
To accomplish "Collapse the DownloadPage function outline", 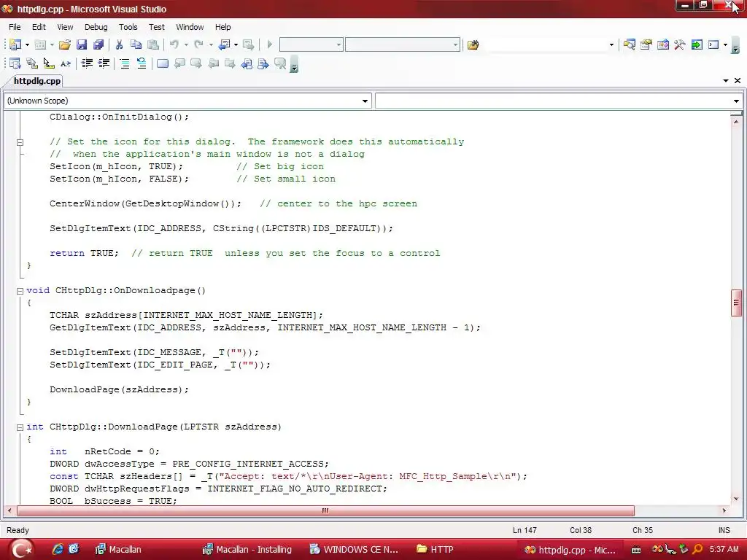I will point(20,427).
